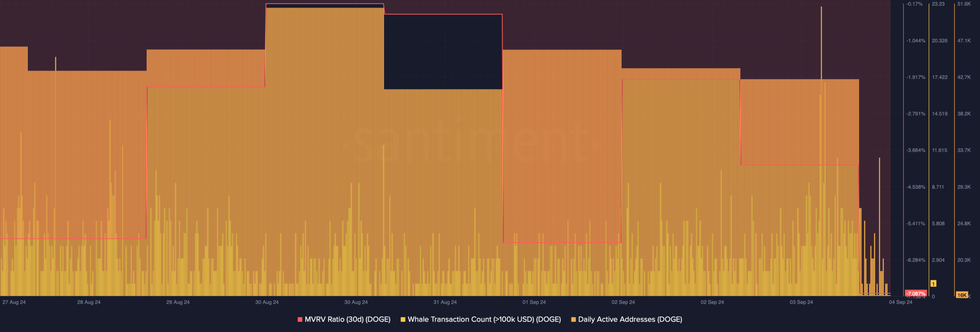This screenshot has width=980, height=332.
Task: Click the 03 Sep 24 date label
Action: point(802,302)
